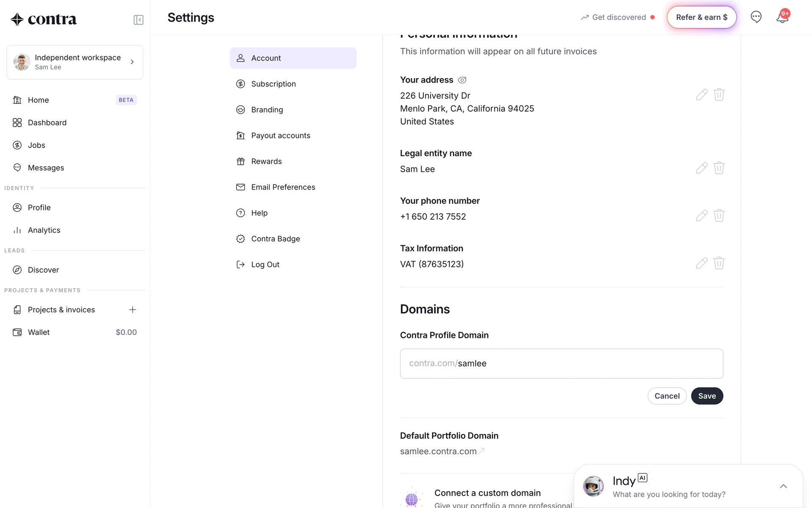The width and height of the screenshot is (812, 508).
Task: Select Contra Badge in settings menu
Action: (275, 239)
